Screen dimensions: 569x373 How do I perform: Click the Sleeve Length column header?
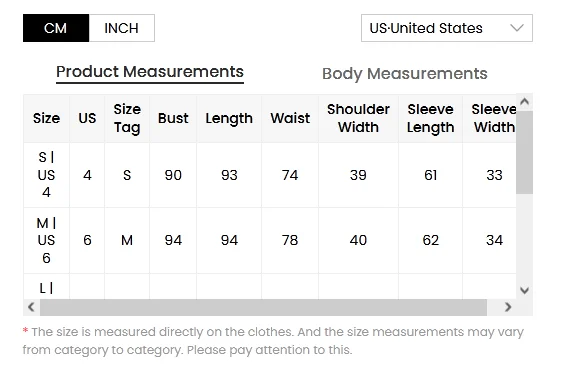click(x=430, y=118)
